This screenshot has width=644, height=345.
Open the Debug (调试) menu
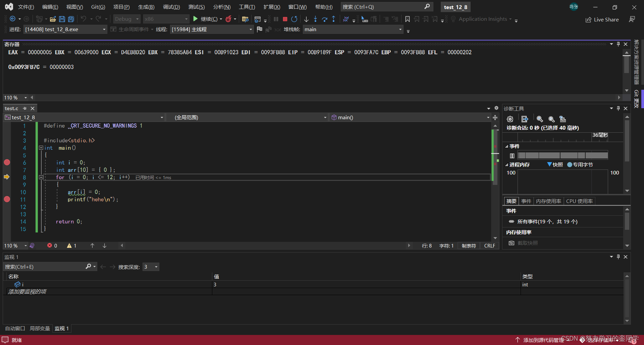click(x=171, y=7)
